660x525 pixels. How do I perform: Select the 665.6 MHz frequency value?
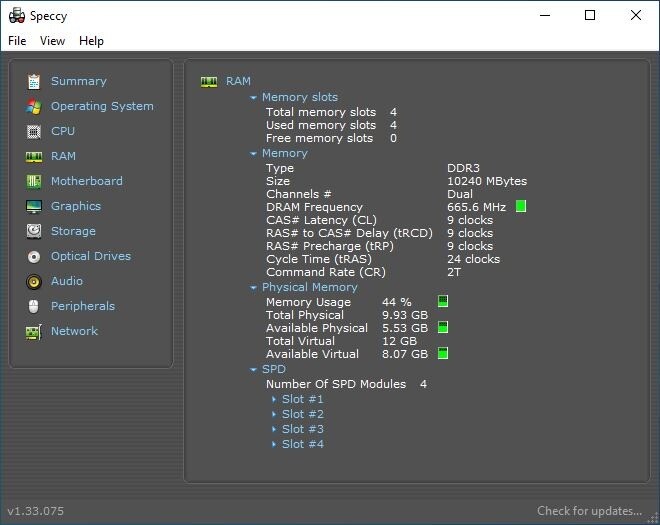point(476,207)
